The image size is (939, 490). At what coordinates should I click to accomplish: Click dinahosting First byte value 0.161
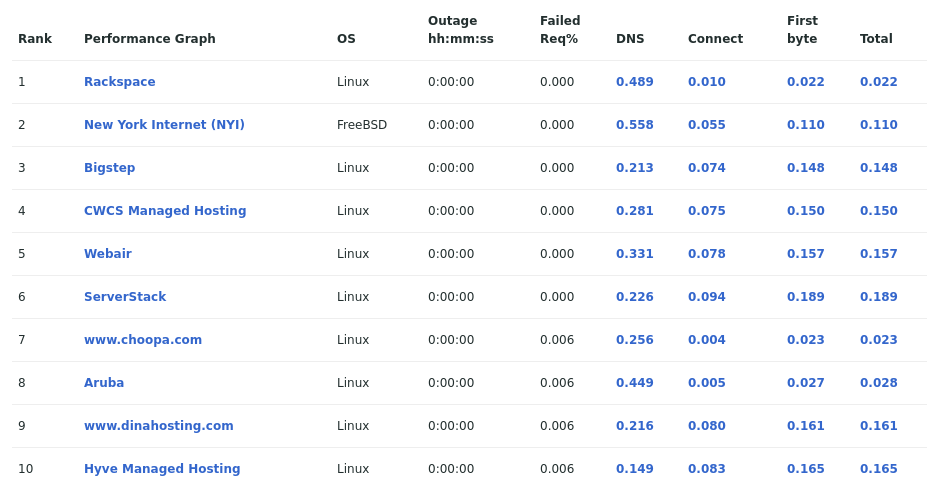tap(805, 426)
